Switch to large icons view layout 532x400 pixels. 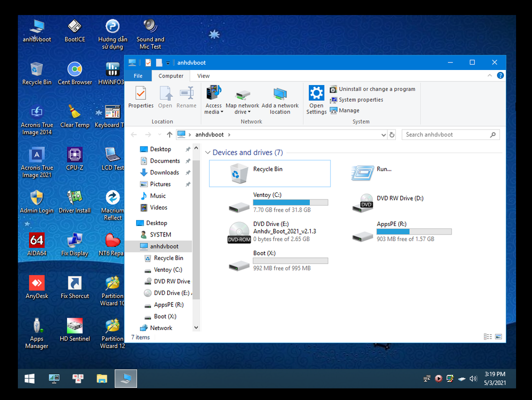[x=498, y=336]
